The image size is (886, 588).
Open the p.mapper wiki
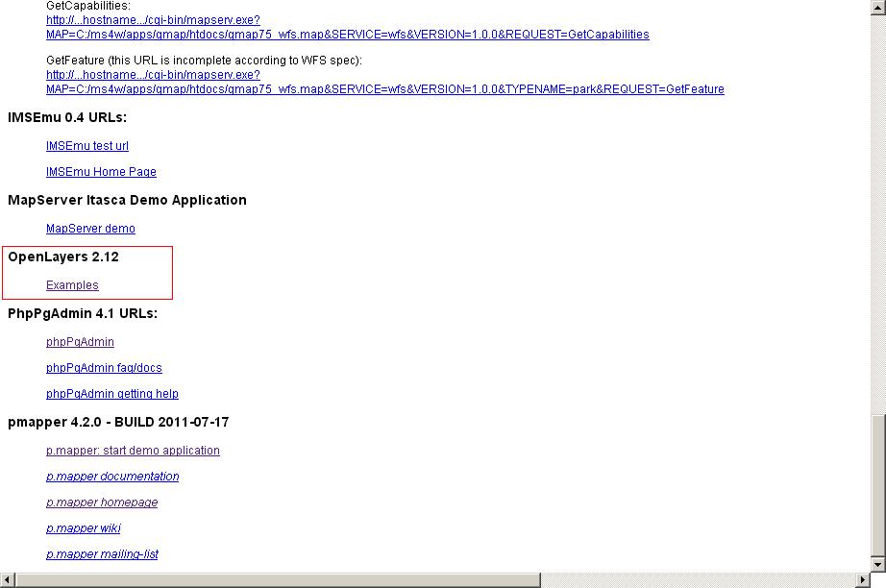tap(84, 528)
